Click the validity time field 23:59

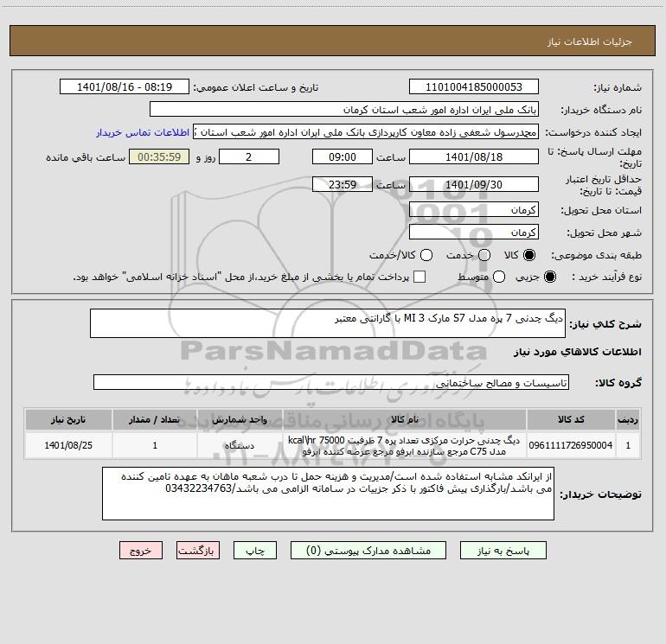[343, 185]
